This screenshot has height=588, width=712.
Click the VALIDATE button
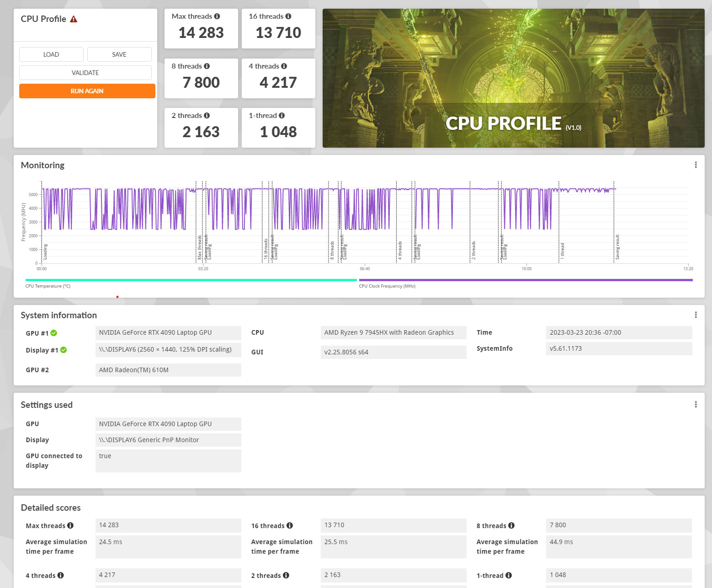click(x=85, y=73)
